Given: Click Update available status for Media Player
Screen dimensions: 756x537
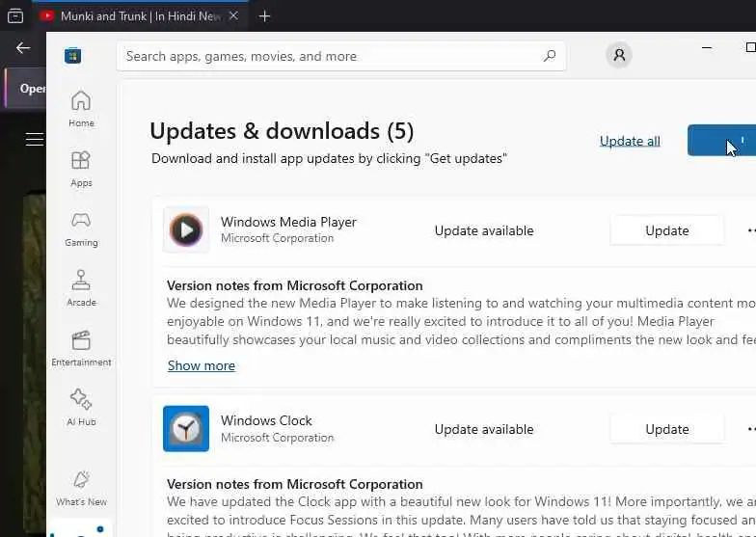Looking at the screenshot, I should pyautogui.click(x=484, y=230).
